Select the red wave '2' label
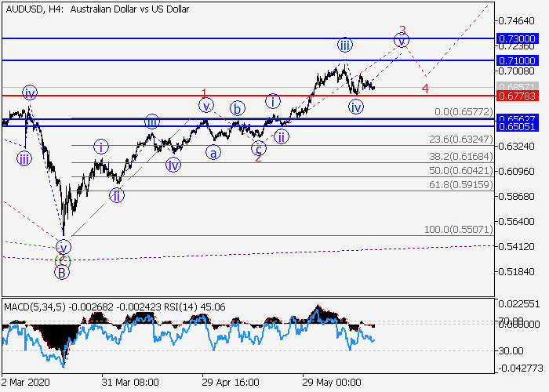 click(257, 158)
